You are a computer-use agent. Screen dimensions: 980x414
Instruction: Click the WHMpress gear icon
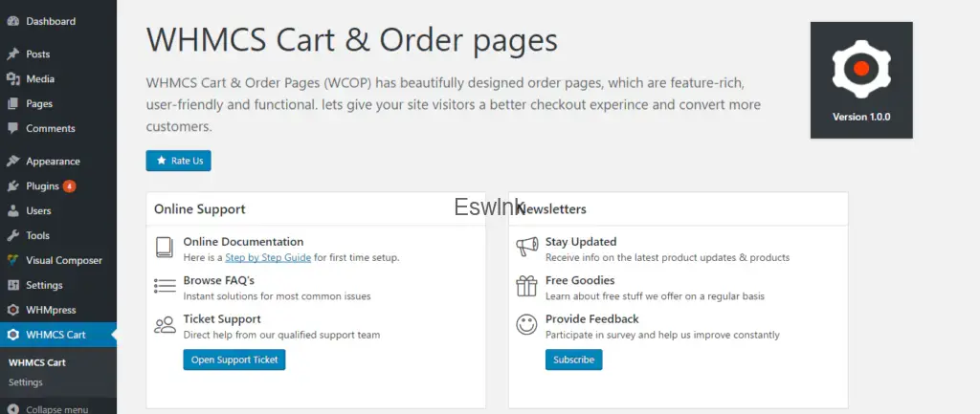pyautogui.click(x=12, y=310)
